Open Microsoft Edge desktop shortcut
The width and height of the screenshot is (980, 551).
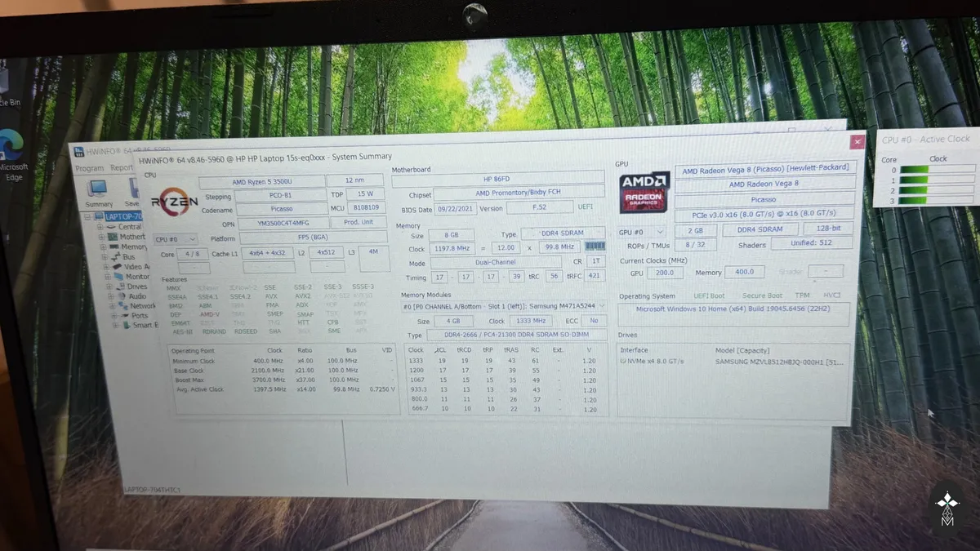tap(13, 155)
